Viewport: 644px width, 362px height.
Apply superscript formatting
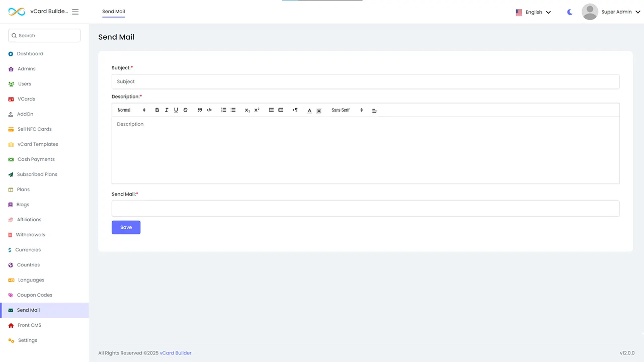pyautogui.click(x=257, y=110)
